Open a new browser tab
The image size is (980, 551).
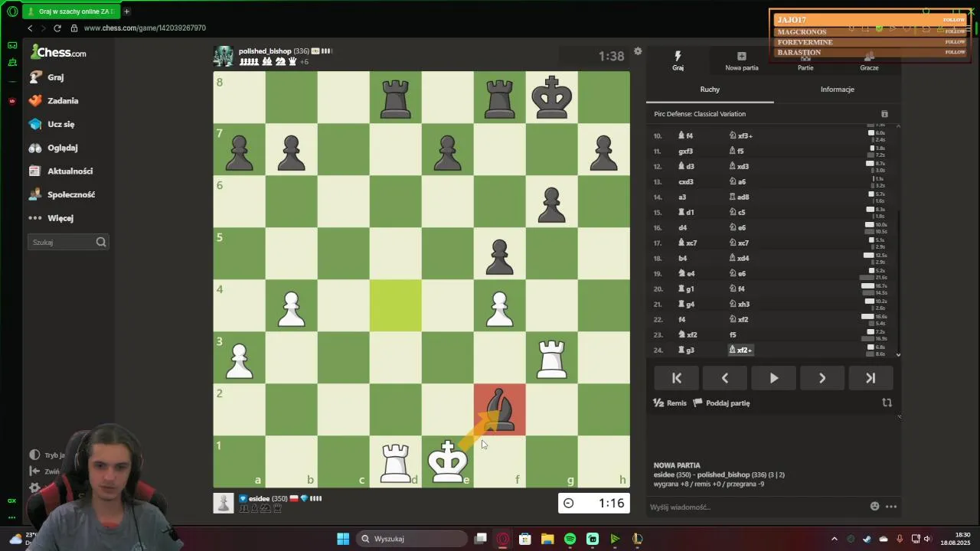click(126, 11)
